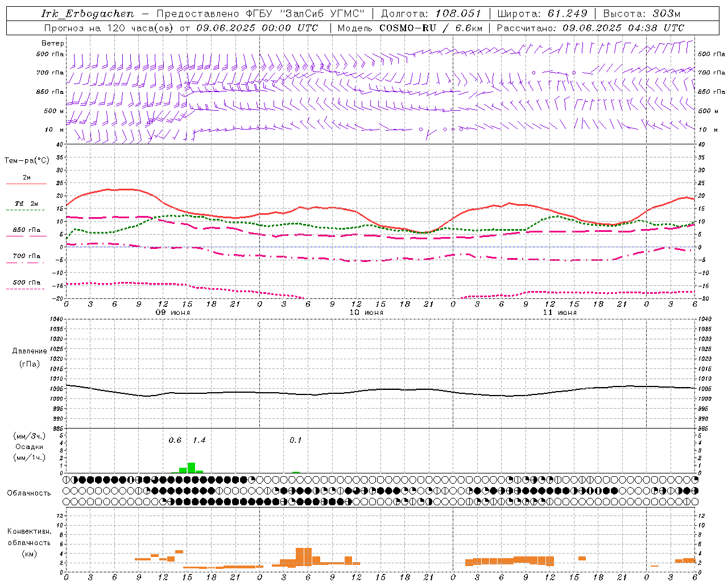Click the Прогноз на 120 часа(ов) text
This screenshot has width=728, height=582.
click(110, 28)
